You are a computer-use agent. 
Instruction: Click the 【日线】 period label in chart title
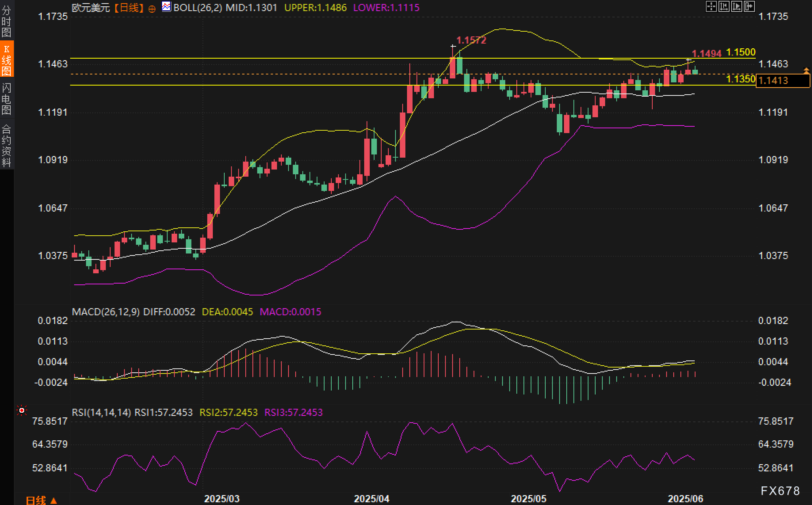coord(129,8)
